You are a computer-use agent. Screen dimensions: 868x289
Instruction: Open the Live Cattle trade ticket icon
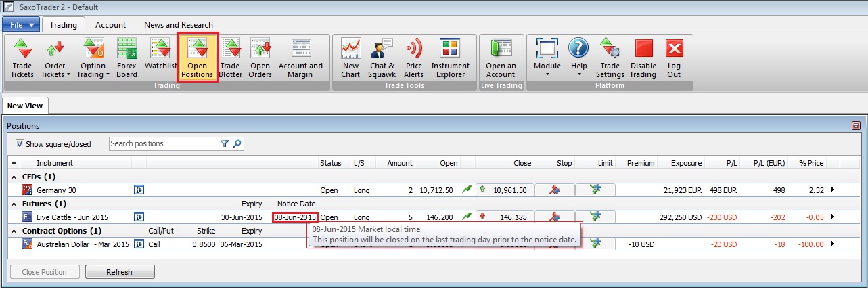coord(139,217)
